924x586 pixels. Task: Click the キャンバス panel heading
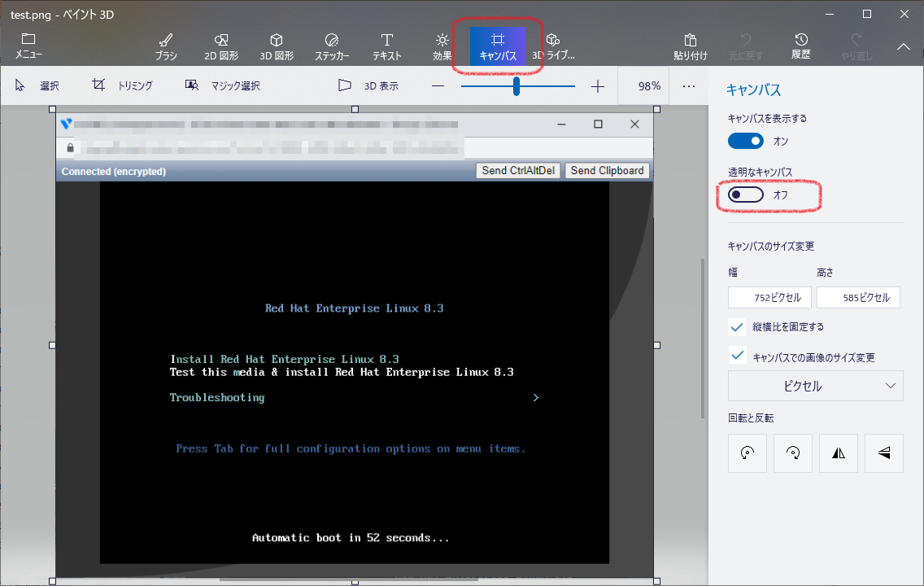[x=754, y=90]
